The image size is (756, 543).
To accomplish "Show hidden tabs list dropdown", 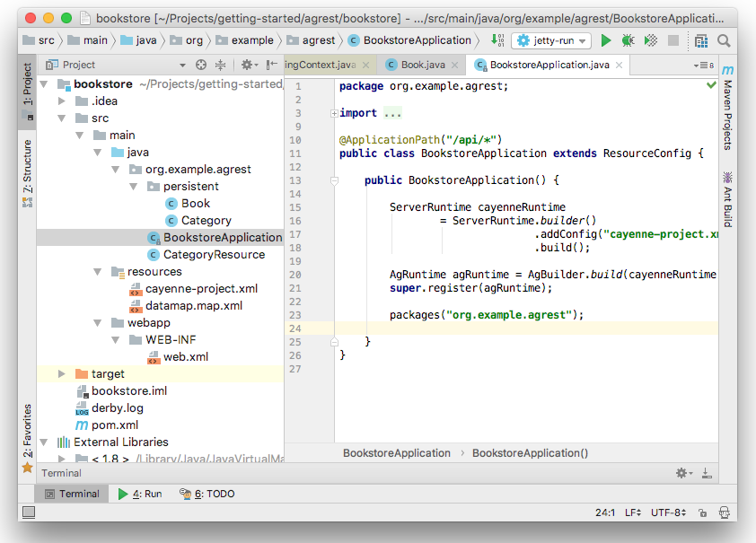I will pyautogui.click(x=703, y=65).
